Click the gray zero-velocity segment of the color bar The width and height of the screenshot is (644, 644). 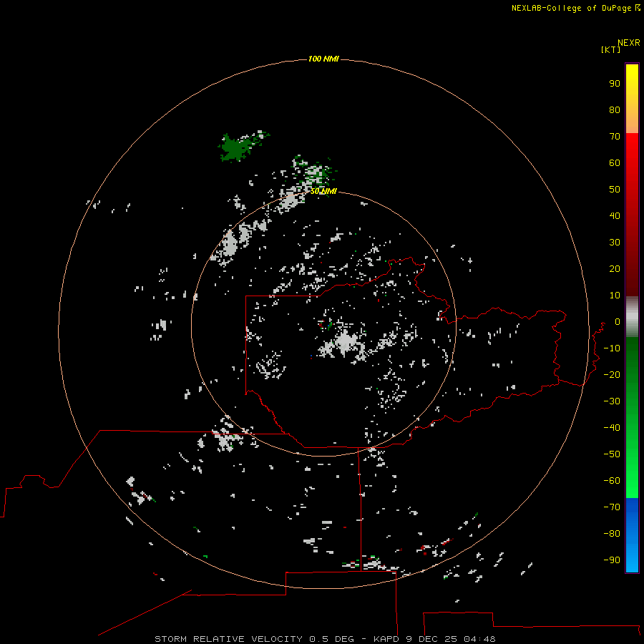coord(632,316)
